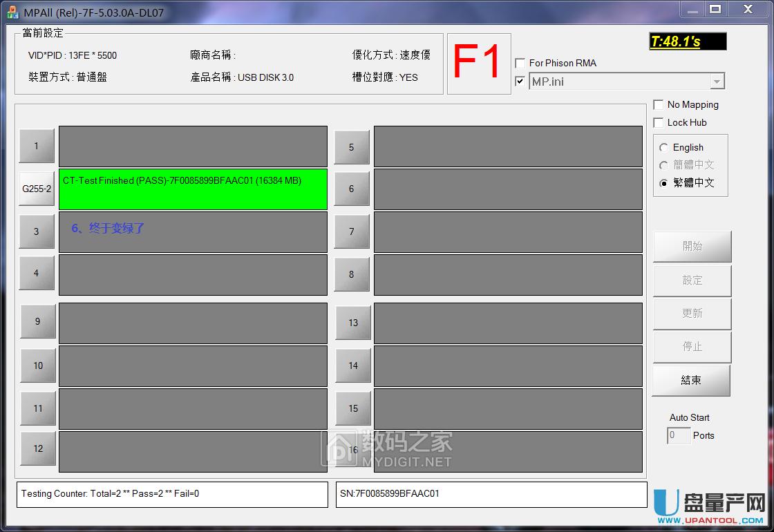Click the MPAll app icon in title bar
774x532 pixels.
click(12, 12)
